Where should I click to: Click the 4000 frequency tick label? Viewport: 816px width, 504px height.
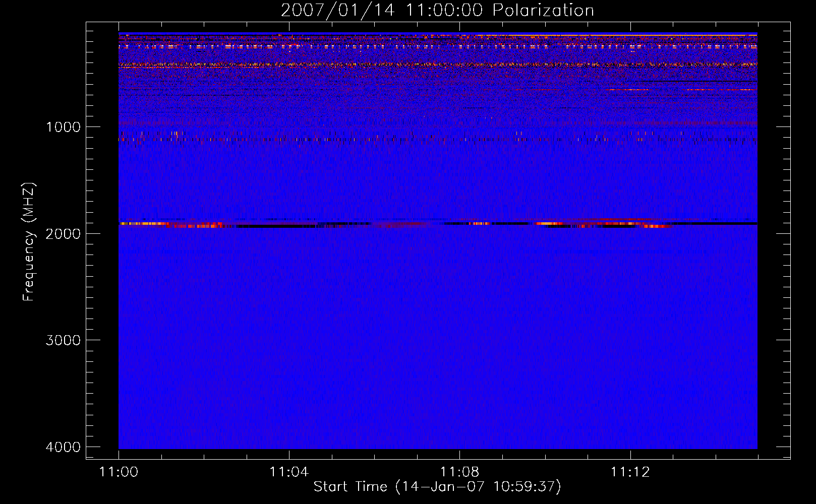(x=63, y=447)
